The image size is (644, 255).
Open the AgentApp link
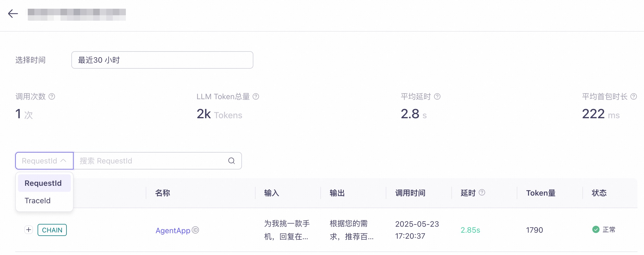[173, 230]
